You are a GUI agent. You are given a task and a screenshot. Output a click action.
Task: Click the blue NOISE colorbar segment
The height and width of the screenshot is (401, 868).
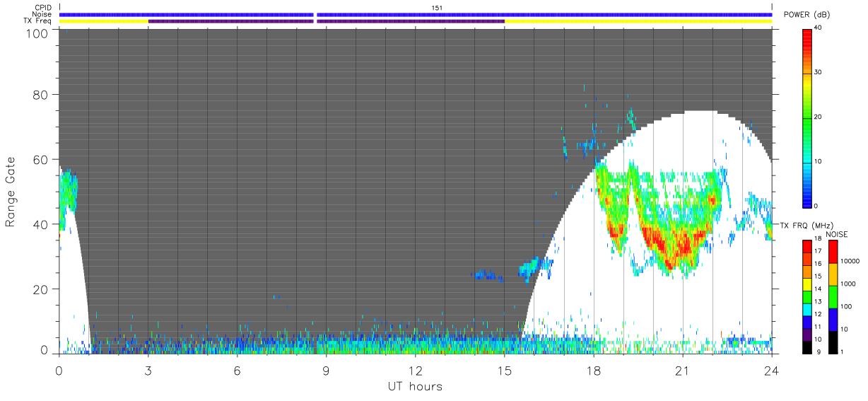point(833,320)
